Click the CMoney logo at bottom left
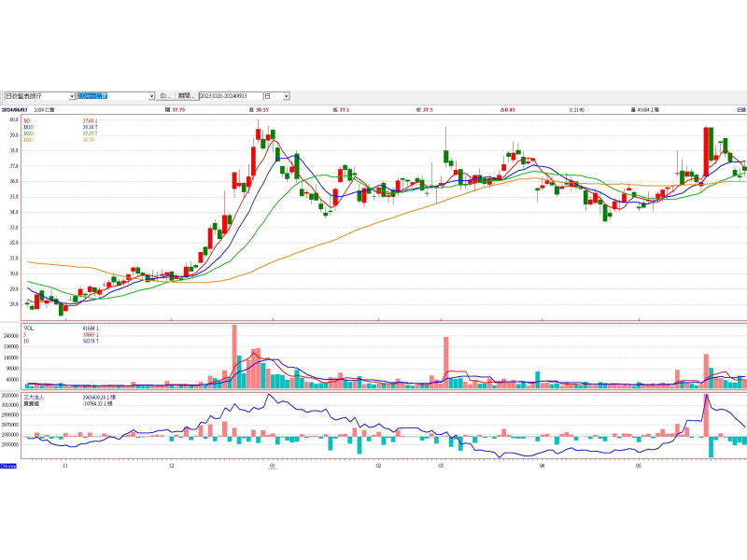 (x=7, y=465)
